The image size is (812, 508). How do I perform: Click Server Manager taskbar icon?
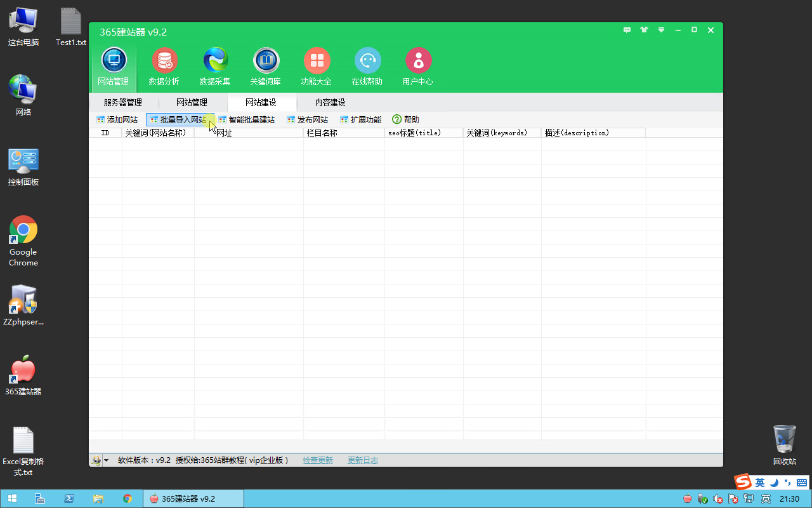39,498
